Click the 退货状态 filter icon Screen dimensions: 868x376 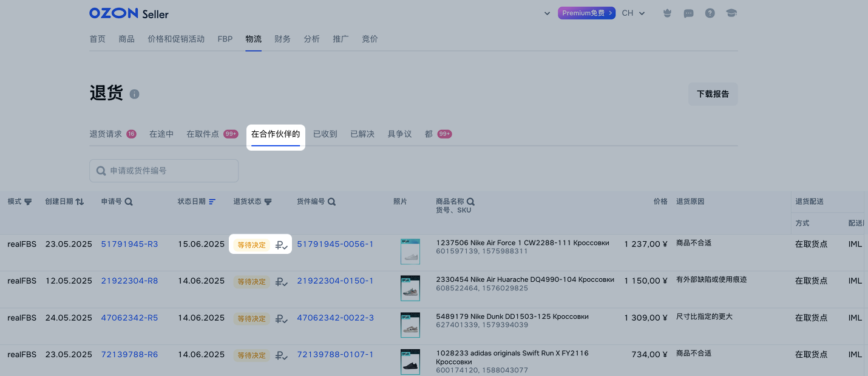tap(268, 202)
